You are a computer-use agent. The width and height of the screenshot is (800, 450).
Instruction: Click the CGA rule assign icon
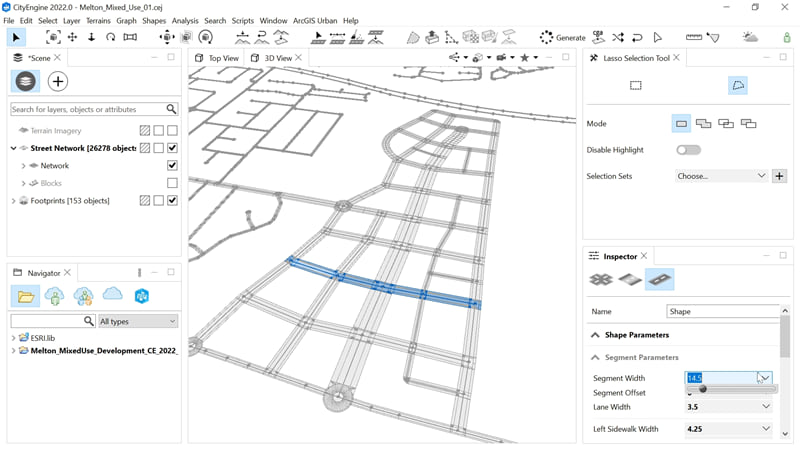[598, 37]
